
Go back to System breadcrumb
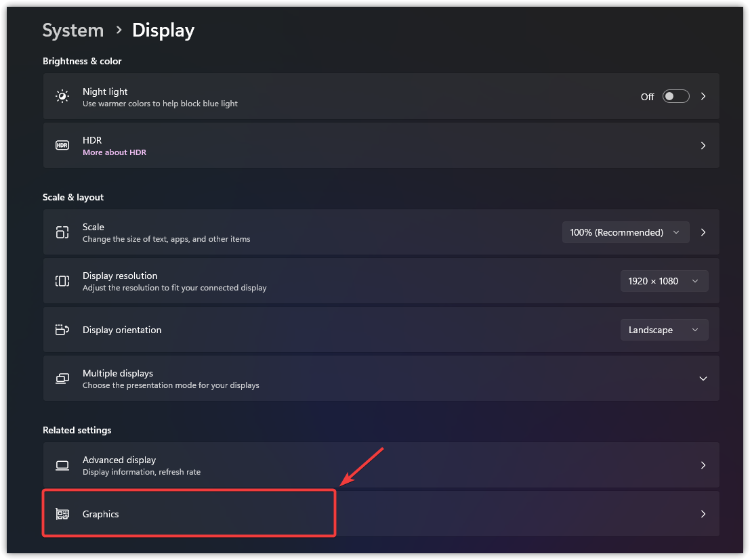coord(73,30)
